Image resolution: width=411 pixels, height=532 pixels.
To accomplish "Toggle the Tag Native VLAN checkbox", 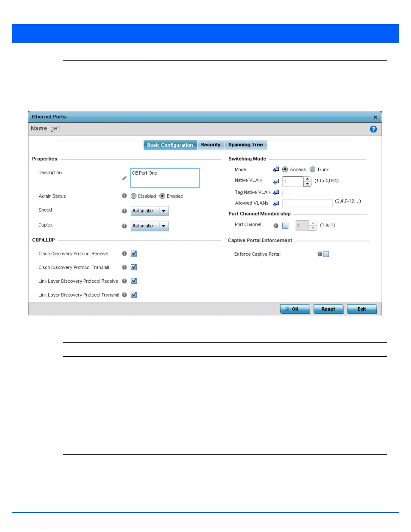I will pyautogui.click(x=285, y=192).
